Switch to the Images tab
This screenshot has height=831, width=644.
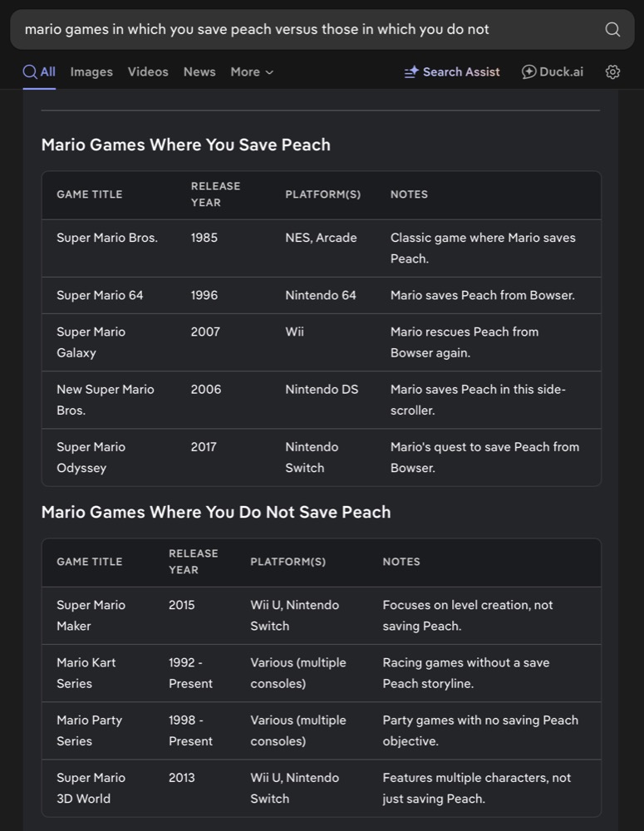[91, 72]
